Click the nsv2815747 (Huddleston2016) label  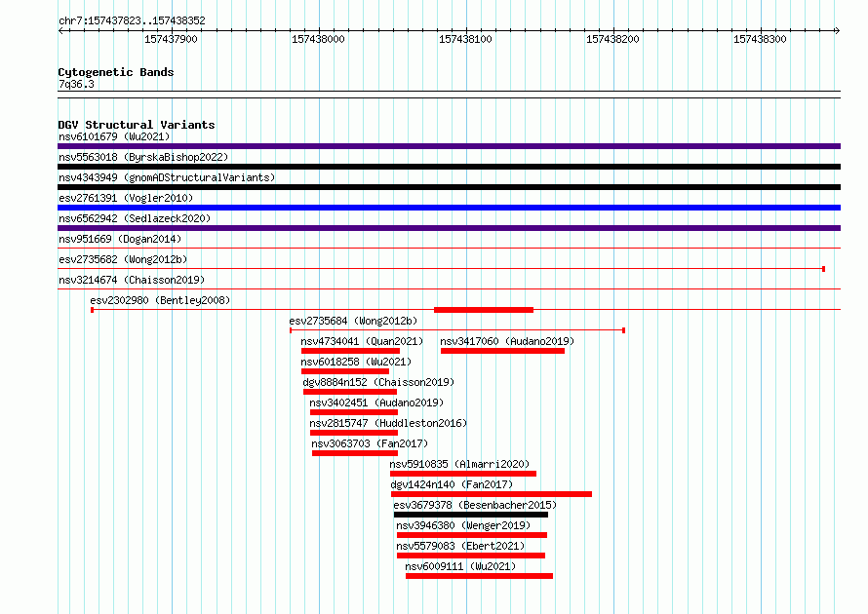coord(388,423)
